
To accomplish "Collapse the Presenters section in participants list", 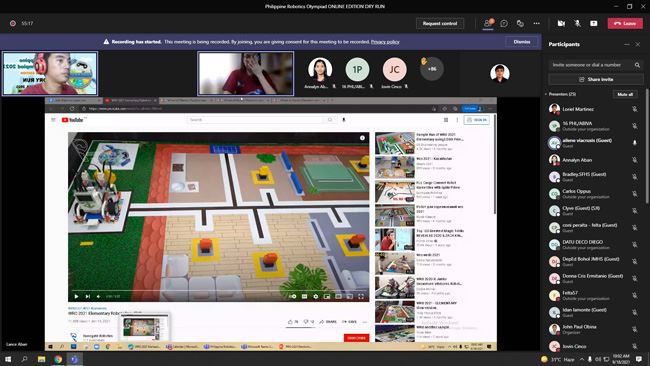I will (x=546, y=95).
